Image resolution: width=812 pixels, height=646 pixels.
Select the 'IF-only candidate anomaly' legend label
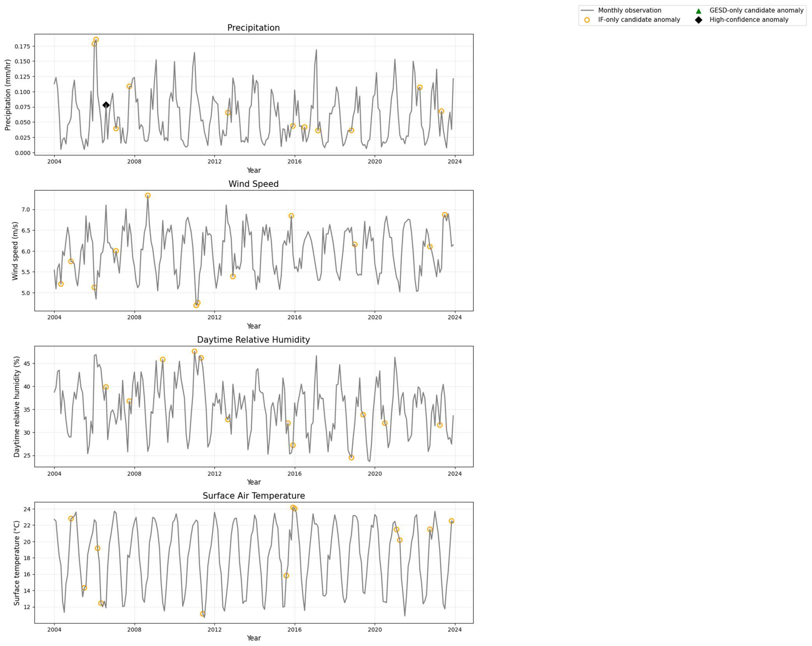639,20
